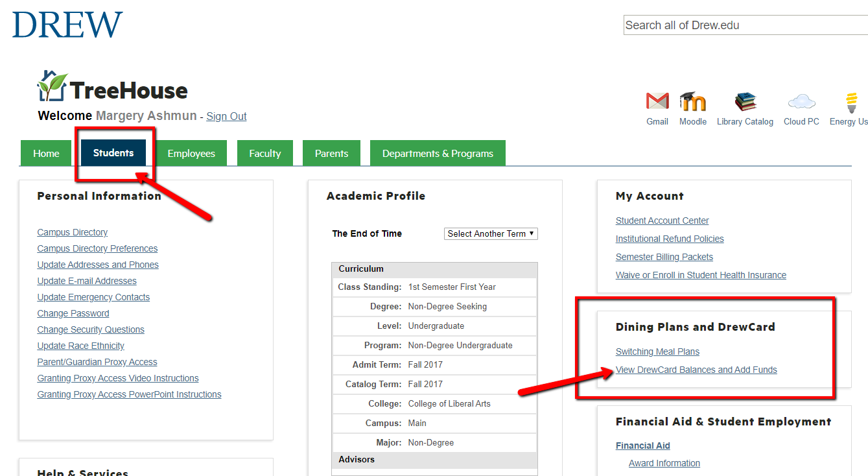Viewport: 868px width, 476px height.
Task: Click the Personal Information heading
Action: click(99, 196)
